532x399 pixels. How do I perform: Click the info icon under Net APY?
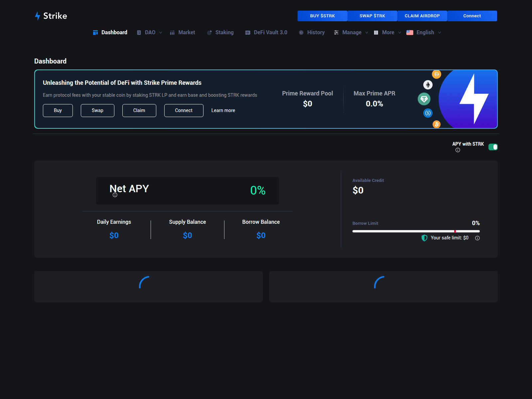tap(115, 195)
